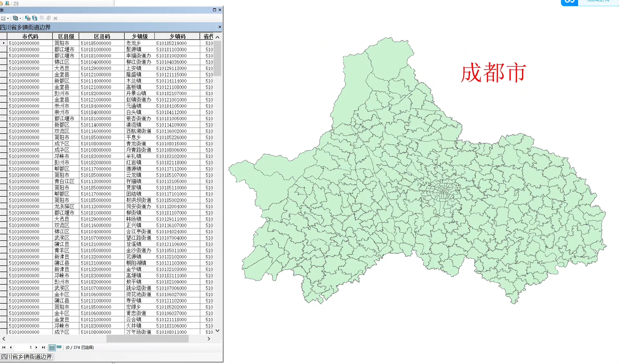The image size is (619, 364).
Task: Click the Clear Selection icon
Action: 42,18
